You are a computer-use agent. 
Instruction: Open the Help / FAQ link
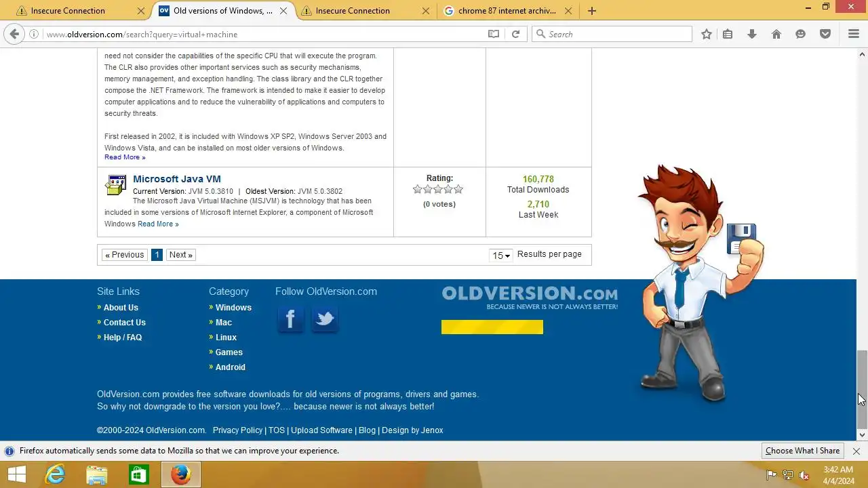123,338
